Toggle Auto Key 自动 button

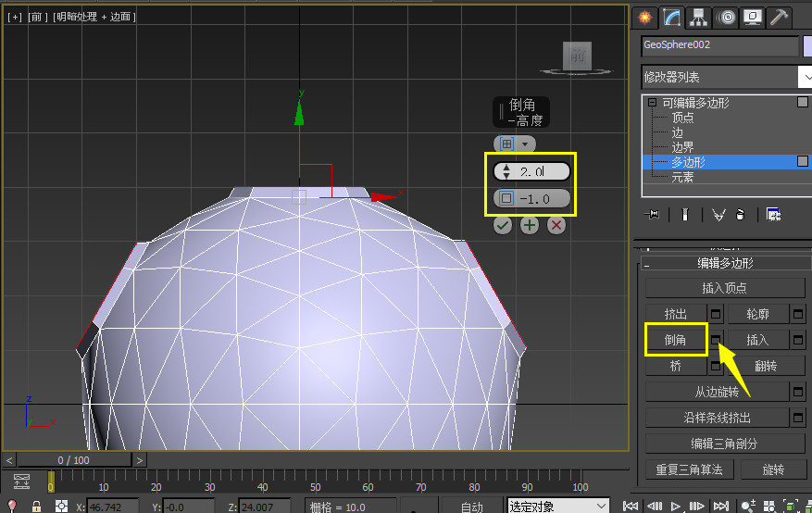click(472, 507)
